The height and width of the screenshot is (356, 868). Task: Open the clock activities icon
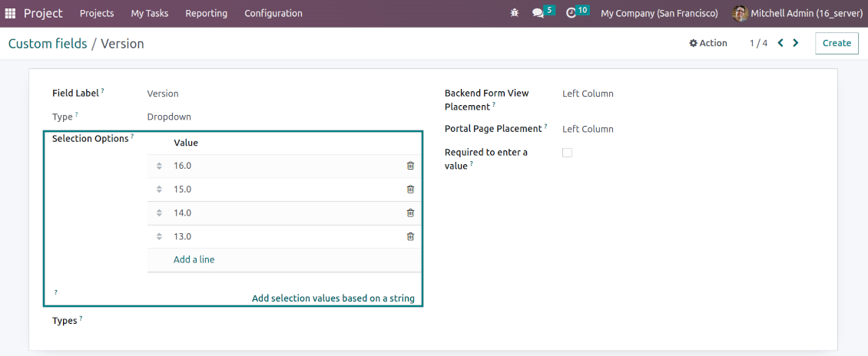(571, 13)
